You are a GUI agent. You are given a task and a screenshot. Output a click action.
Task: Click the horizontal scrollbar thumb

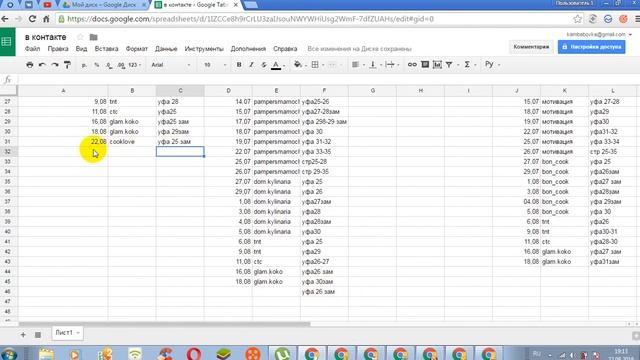[164, 324]
